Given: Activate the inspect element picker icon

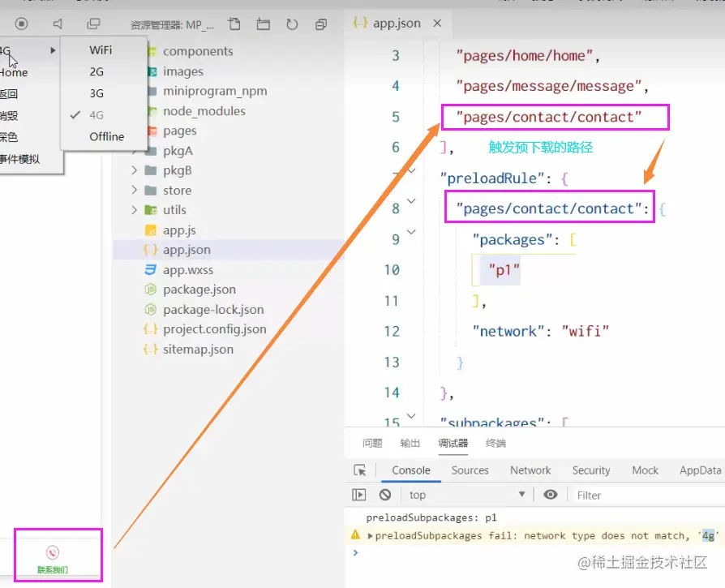Looking at the screenshot, I should coord(359,470).
